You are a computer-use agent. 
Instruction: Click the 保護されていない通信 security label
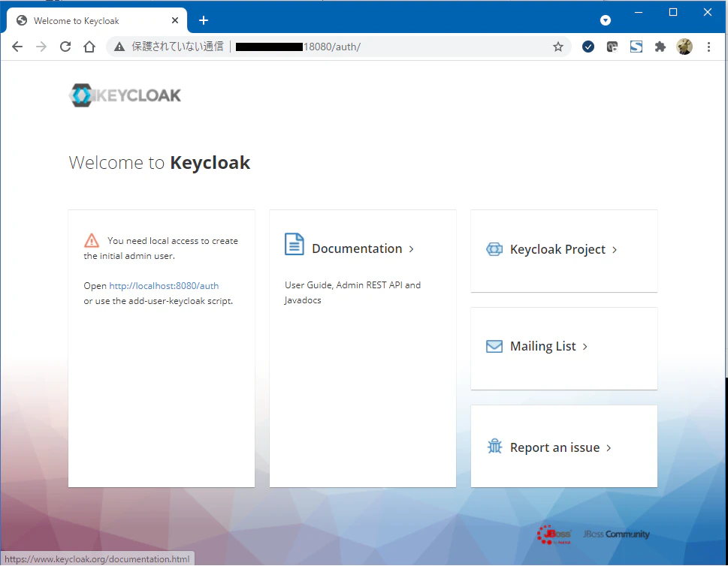pyautogui.click(x=178, y=47)
